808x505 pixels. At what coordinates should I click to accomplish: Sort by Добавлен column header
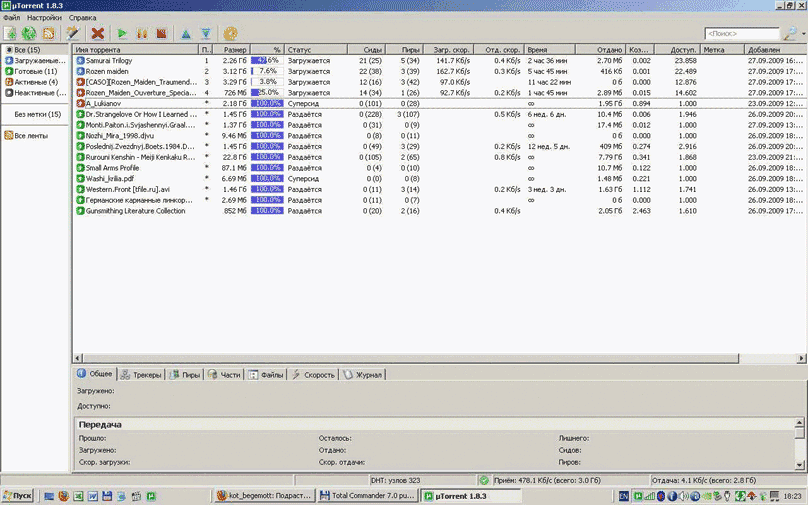coord(776,49)
